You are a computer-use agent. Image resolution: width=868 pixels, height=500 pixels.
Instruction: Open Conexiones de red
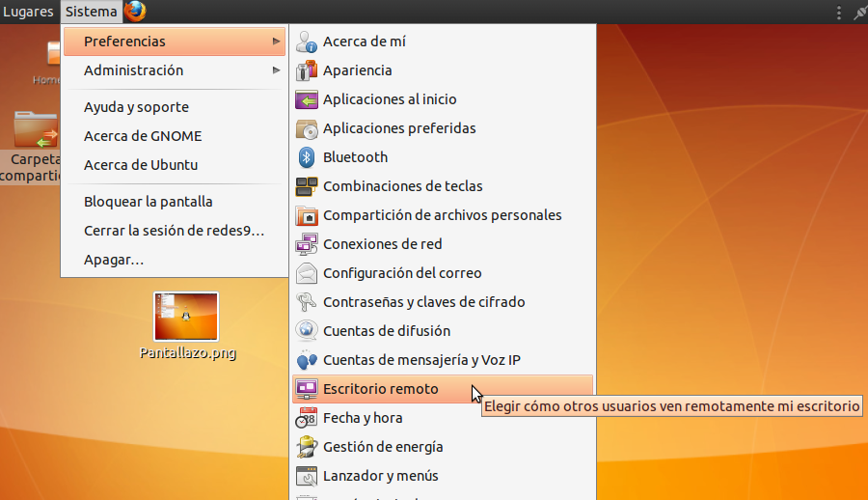click(x=443, y=244)
